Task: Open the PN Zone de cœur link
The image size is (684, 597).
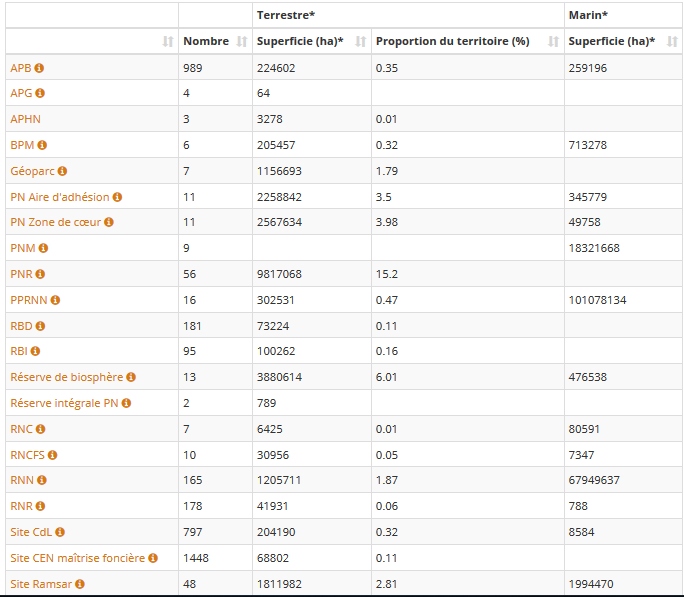Action: point(55,222)
